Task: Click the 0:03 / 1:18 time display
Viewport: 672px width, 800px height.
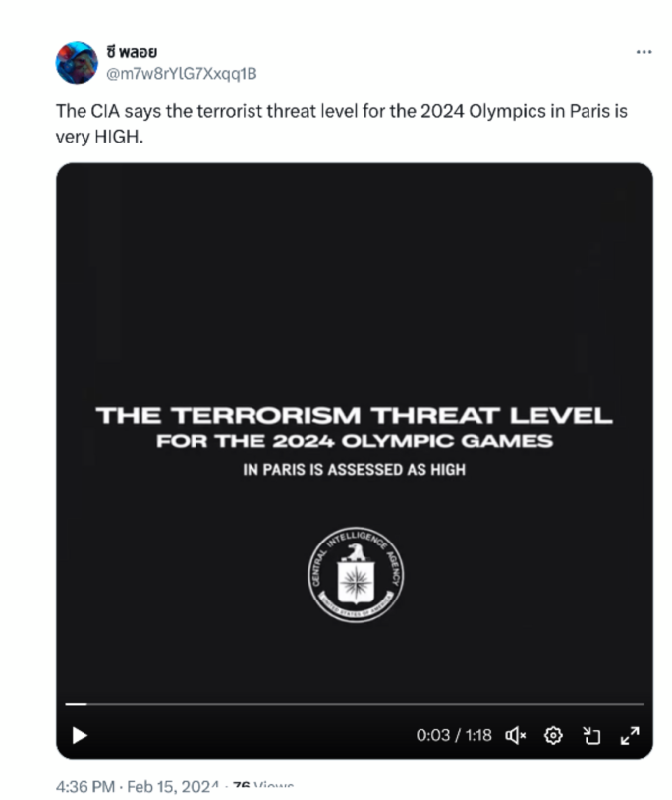Action: click(453, 735)
